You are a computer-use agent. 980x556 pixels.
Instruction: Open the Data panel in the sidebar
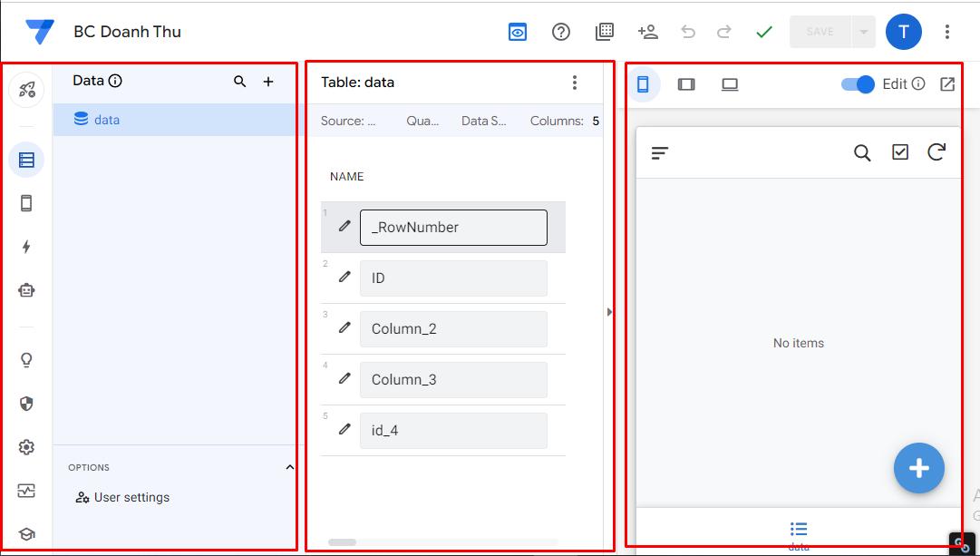(26, 160)
